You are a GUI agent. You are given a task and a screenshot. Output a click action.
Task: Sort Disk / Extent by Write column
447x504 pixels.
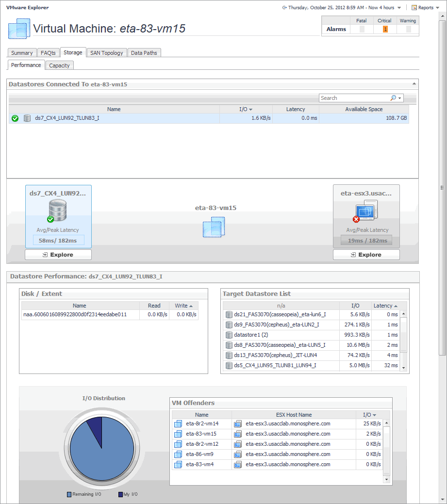click(183, 306)
